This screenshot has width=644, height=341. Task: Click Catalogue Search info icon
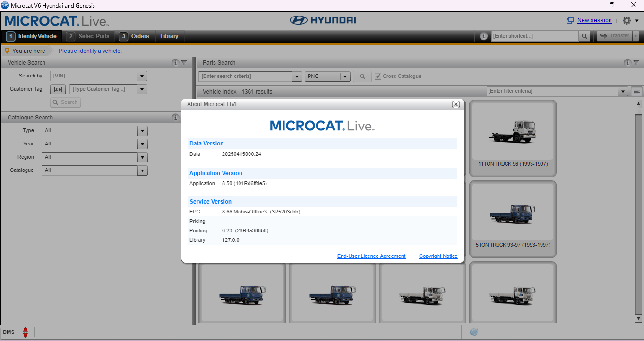tap(175, 117)
